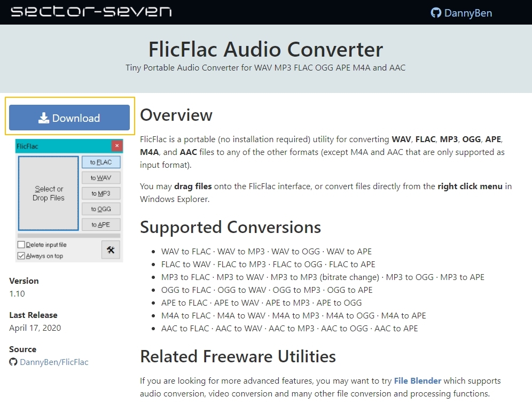The width and height of the screenshot is (532, 420).
Task: Enable the 'Delete input file' checkbox
Action: (21, 245)
